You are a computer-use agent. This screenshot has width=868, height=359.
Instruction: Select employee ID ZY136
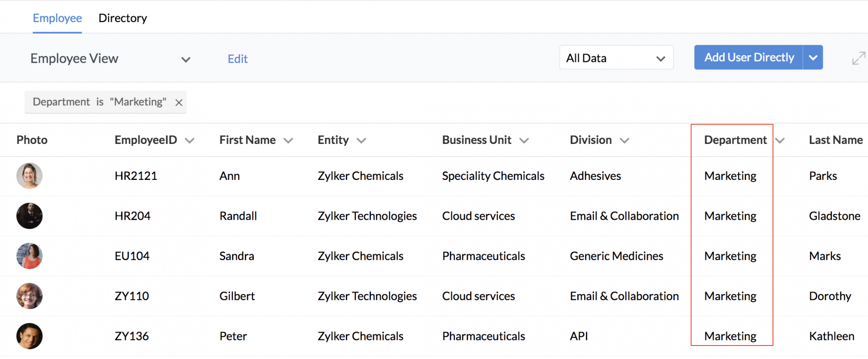point(132,336)
